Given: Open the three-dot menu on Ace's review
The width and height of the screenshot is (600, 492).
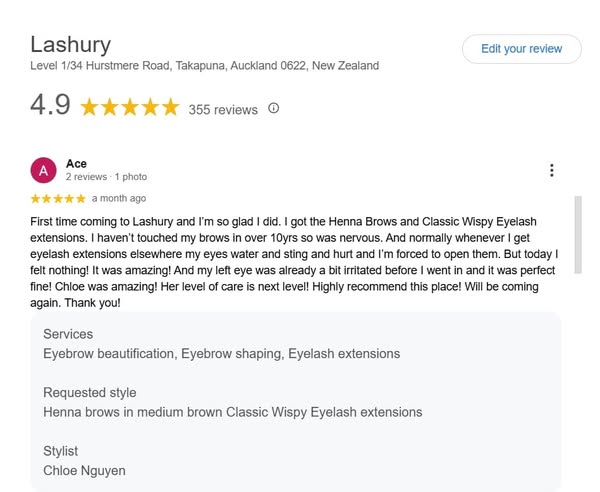Looking at the screenshot, I should tap(551, 171).
